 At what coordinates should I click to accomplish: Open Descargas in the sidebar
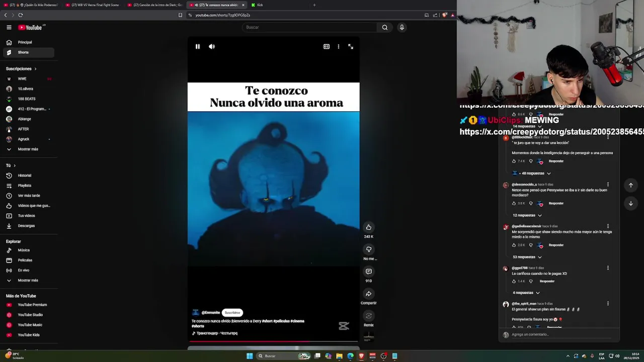point(29,226)
